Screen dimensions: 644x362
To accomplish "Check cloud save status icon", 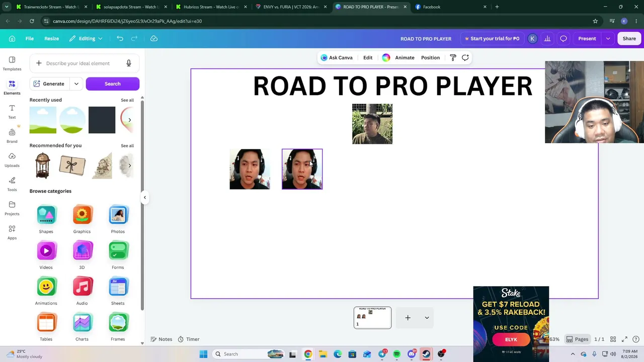I will [154, 39].
